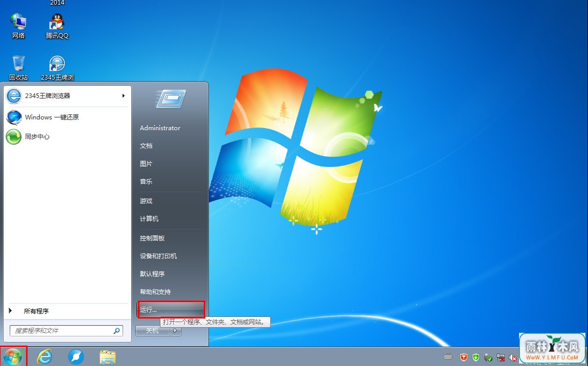This screenshot has height=366, width=588.
Task: Open the Administrator user folder
Action: [160, 128]
